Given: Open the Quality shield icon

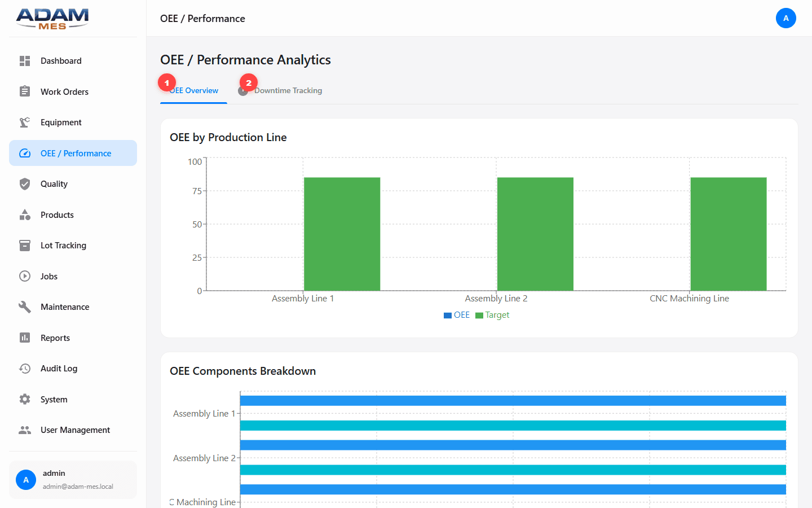Looking at the screenshot, I should click(25, 183).
